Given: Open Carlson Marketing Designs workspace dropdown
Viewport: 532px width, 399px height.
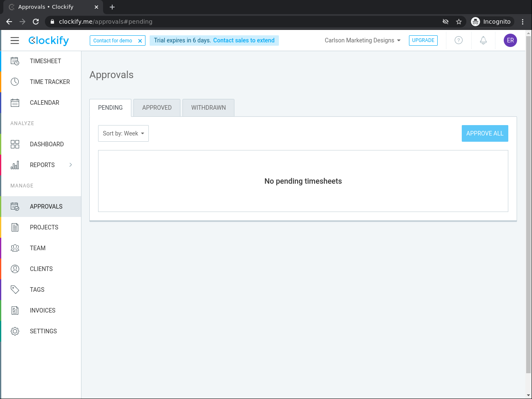Looking at the screenshot, I should click(x=362, y=40).
